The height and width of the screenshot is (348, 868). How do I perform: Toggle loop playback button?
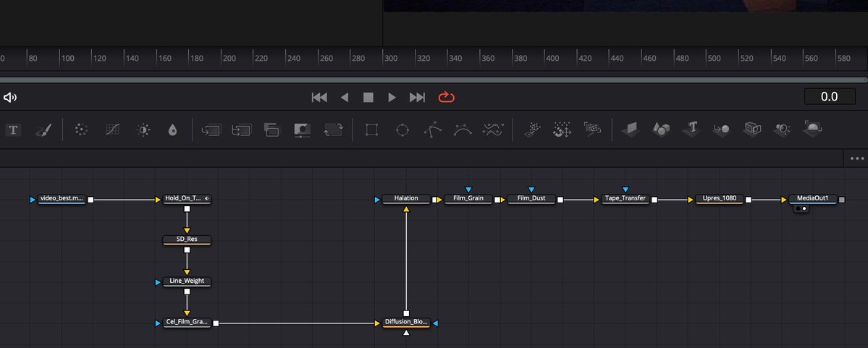point(446,98)
